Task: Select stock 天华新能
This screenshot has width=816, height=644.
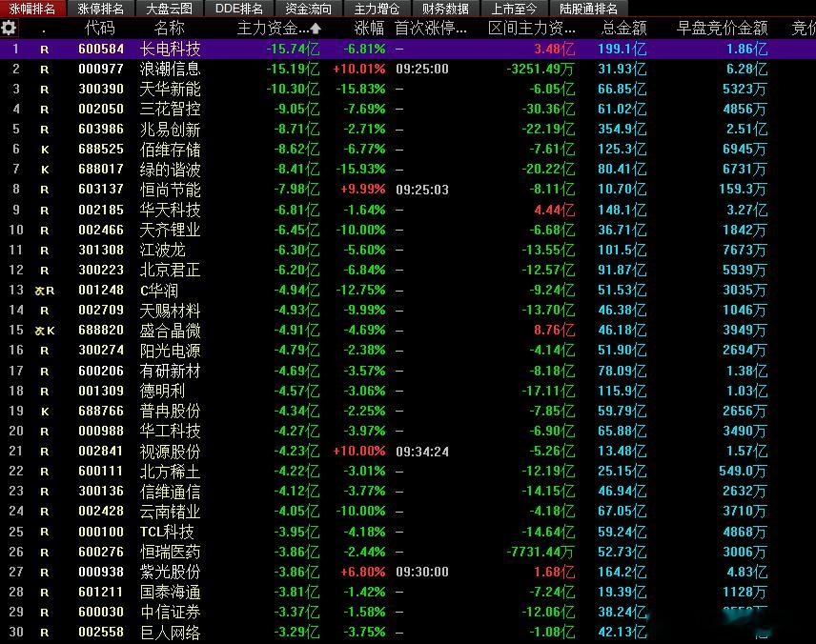Action: (171, 89)
